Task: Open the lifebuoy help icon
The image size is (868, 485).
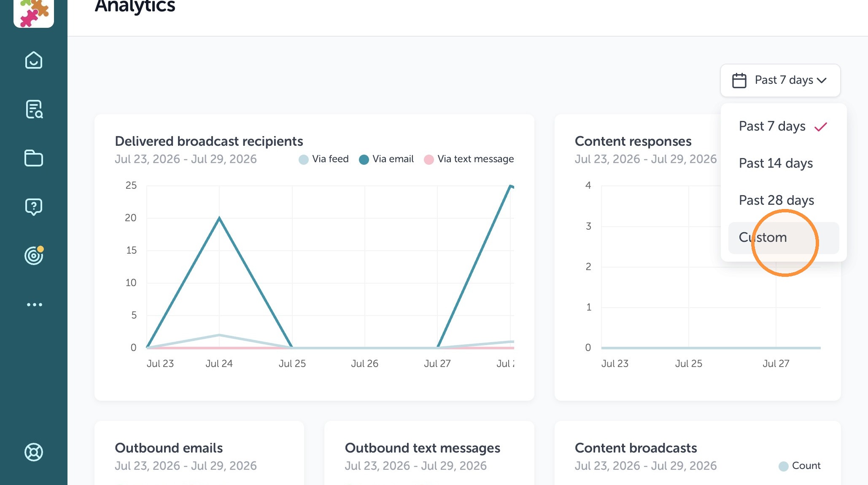Action: point(34,452)
